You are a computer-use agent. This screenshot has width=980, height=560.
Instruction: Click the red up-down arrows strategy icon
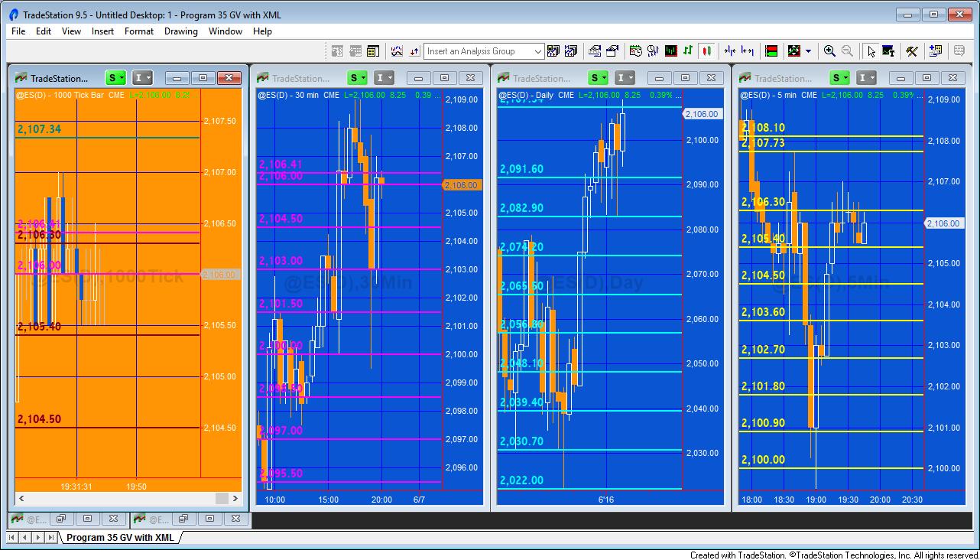414,51
